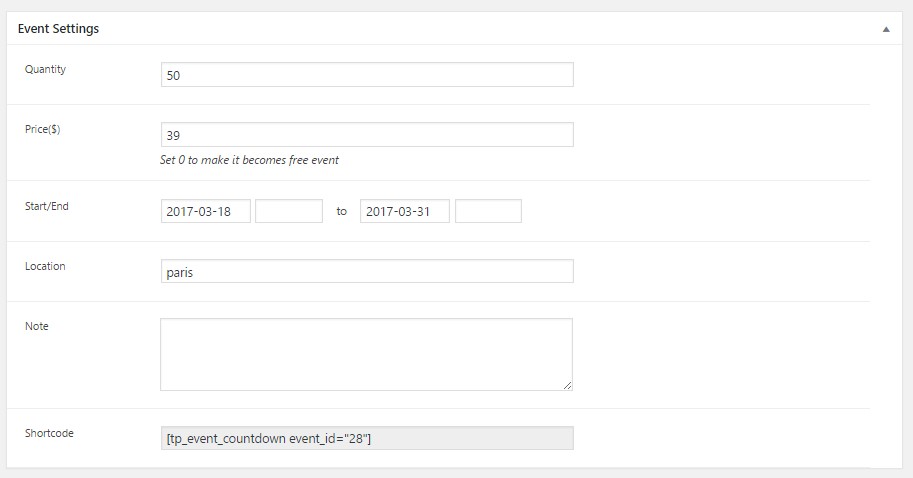Click the Shortcode label

pyautogui.click(x=49, y=433)
